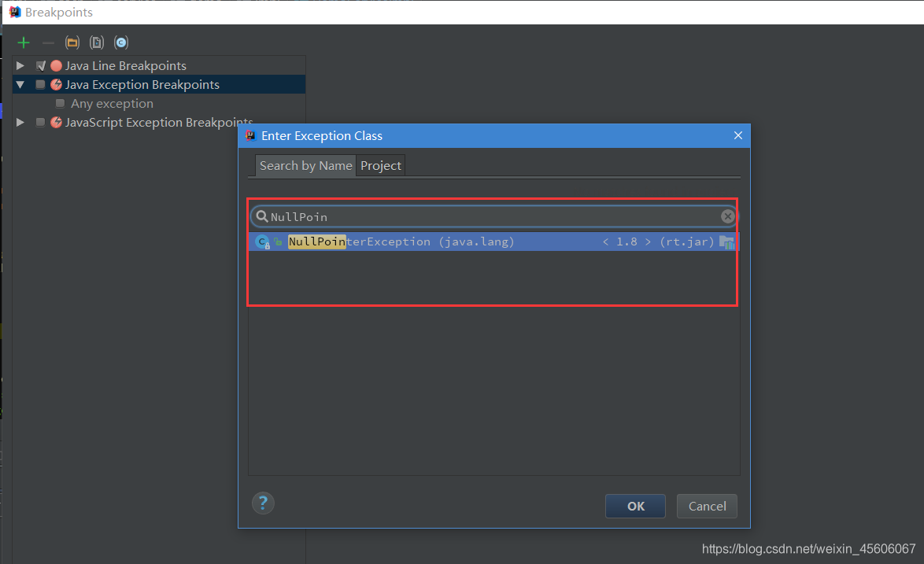Toggle Java Line Breakpoints checkbox

[41, 66]
